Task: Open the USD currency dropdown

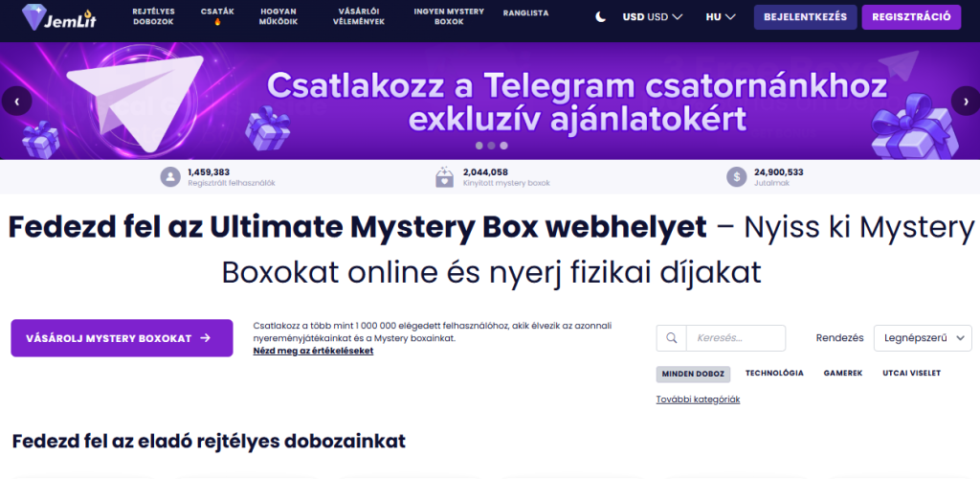Action: [652, 17]
